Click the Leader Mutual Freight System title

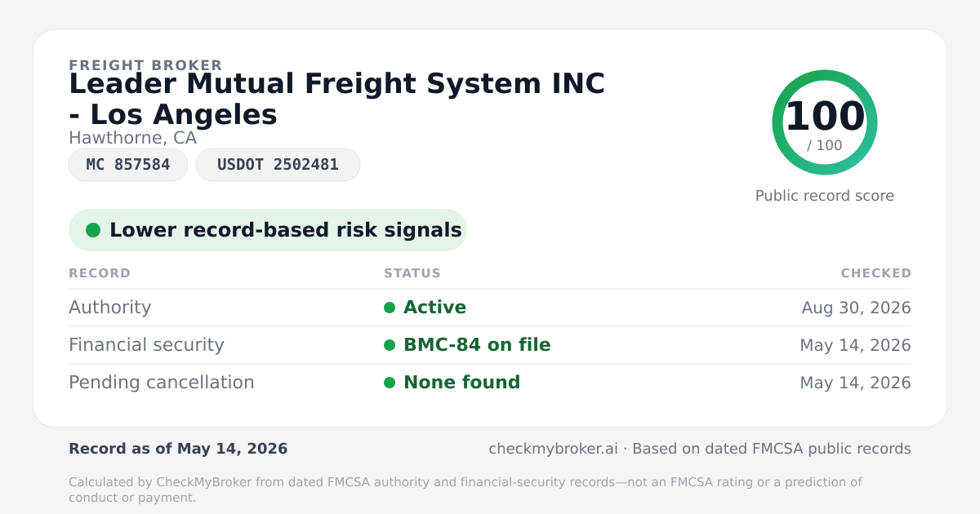[336, 99]
